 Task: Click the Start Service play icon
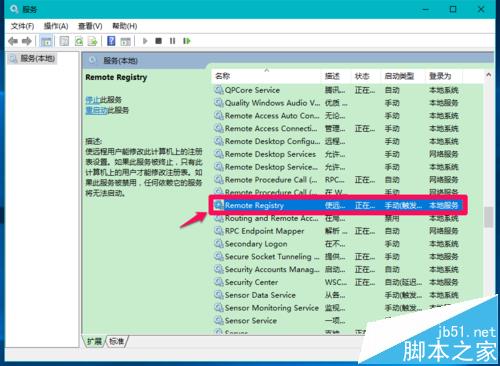[145, 41]
